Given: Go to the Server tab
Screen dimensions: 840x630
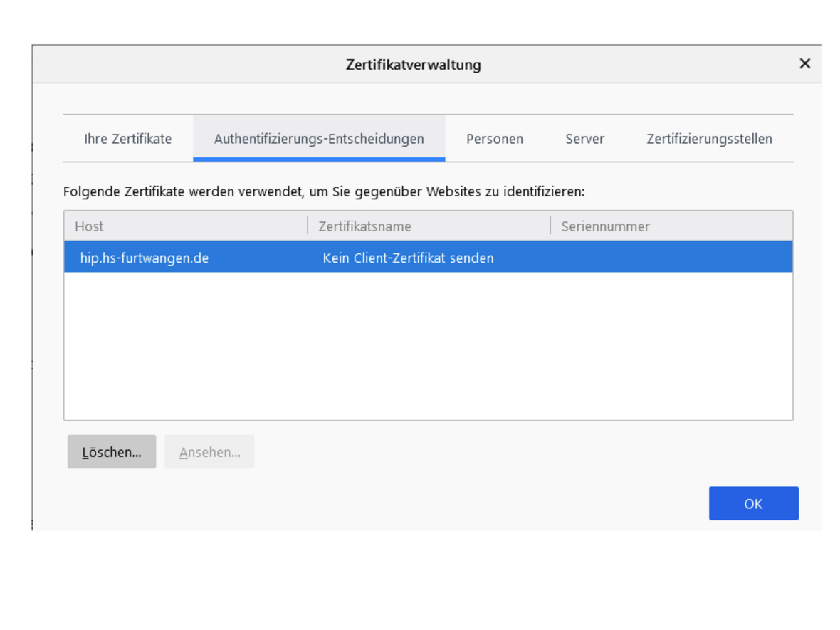Looking at the screenshot, I should [584, 139].
